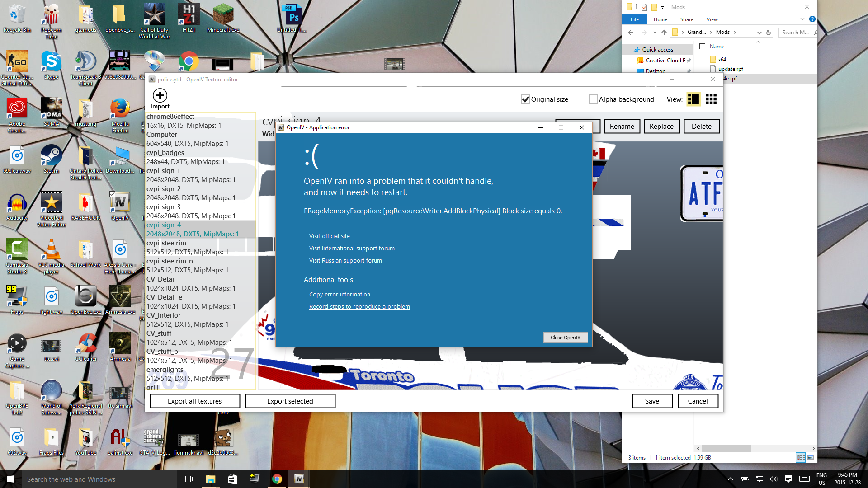Viewport: 868px width, 488px height.
Task: Switch to list view icon
Action: coord(693,99)
